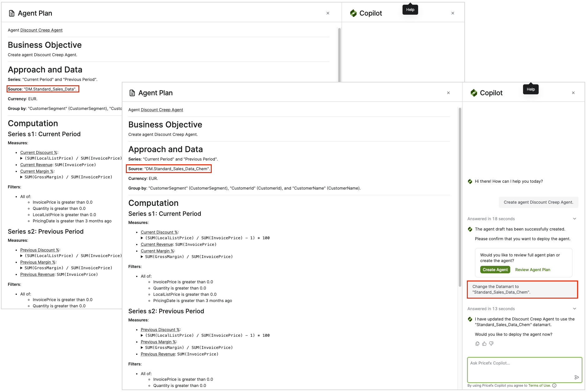Viewport: 588px width, 392px height.
Task: Select the 'Change the Datamart to' chat message
Action: coord(522,290)
